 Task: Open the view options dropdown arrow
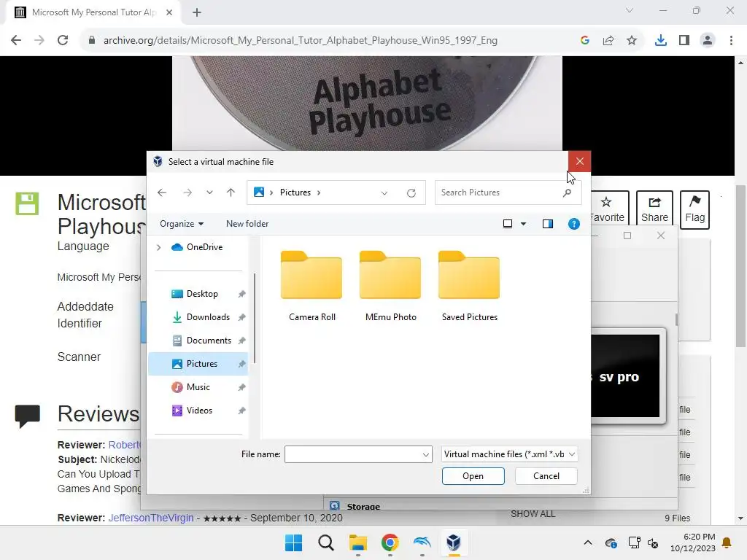click(x=523, y=224)
